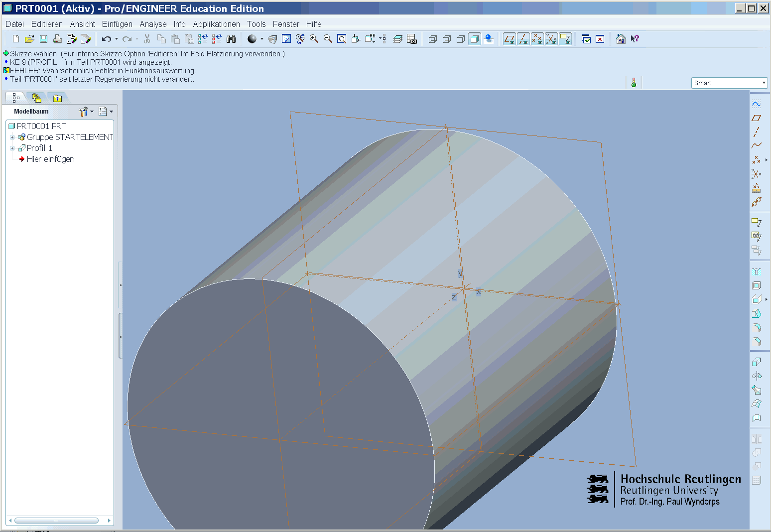This screenshot has width=771, height=532.
Task: Click the Sketch tool in right toolbar
Action: tap(756, 104)
